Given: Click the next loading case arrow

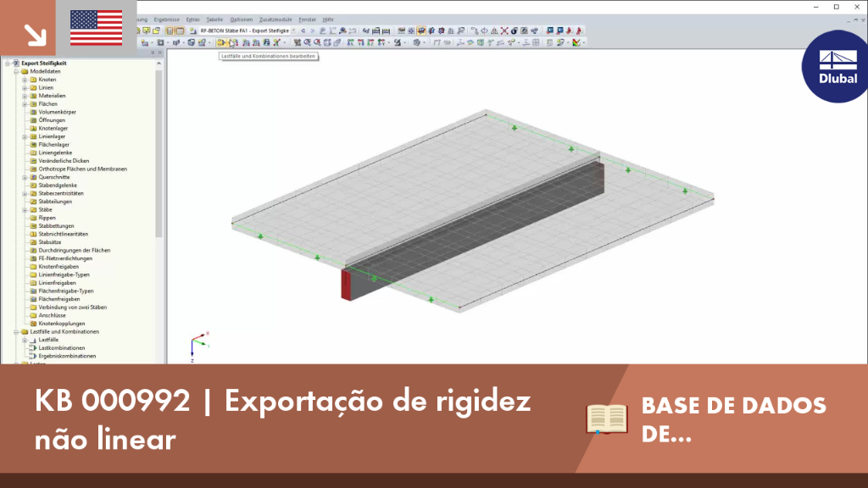Looking at the screenshot, I should tap(312, 31).
